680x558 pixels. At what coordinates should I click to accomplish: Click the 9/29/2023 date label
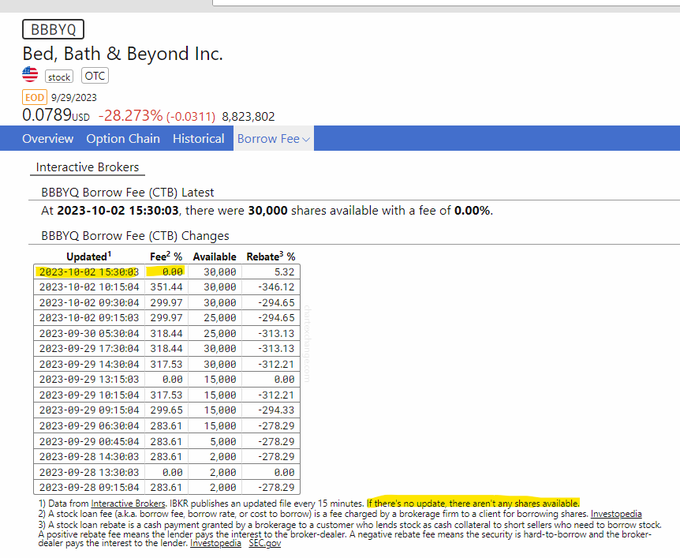(74, 98)
